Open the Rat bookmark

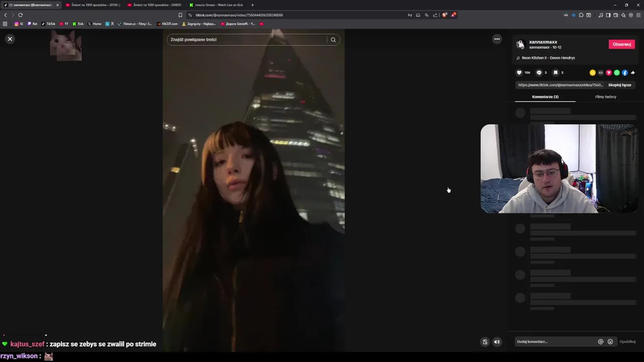[32, 24]
